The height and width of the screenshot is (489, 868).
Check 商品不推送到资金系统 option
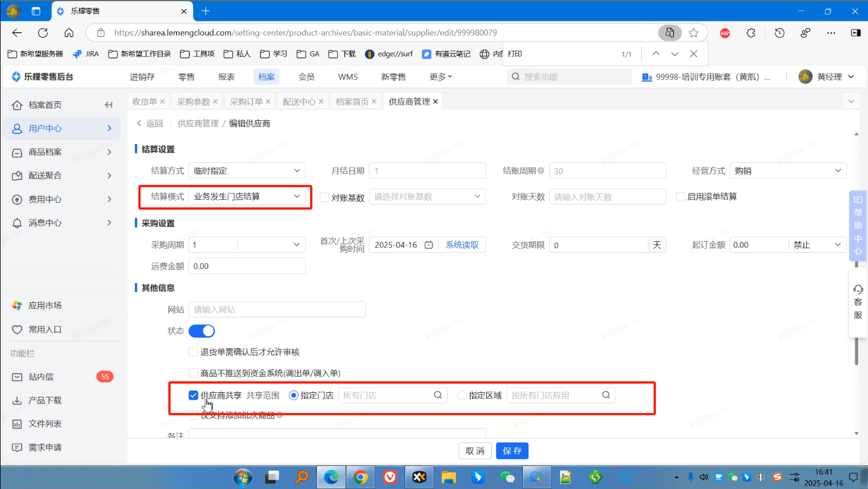coord(194,373)
